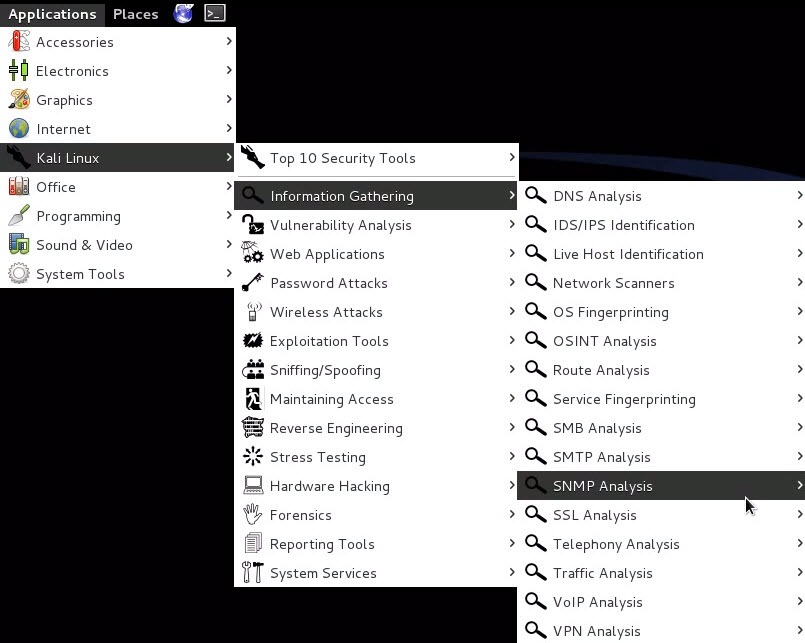Expand the Forensics submenu arrow
The width and height of the screenshot is (805, 643).
click(512, 514)
